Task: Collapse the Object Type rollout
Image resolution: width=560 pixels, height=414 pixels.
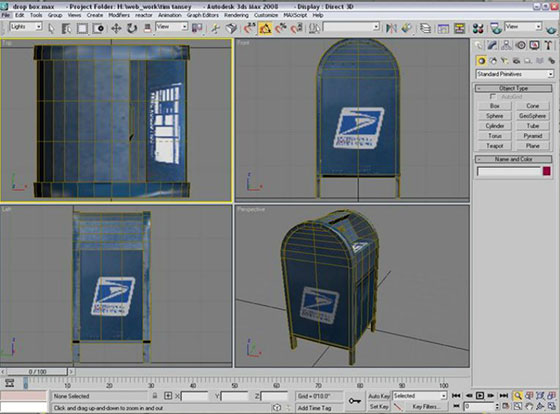Action: [514, 88]
